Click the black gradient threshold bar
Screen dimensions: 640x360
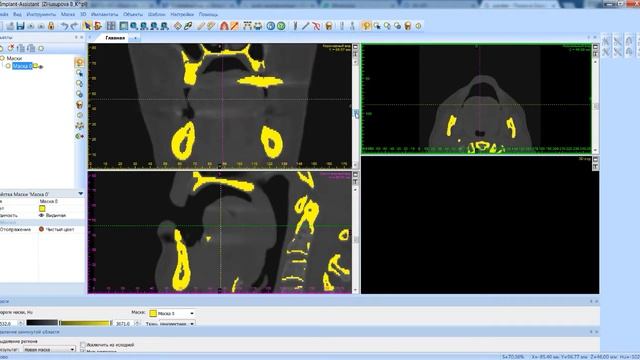pyautogui.click(x=42, y=323)
